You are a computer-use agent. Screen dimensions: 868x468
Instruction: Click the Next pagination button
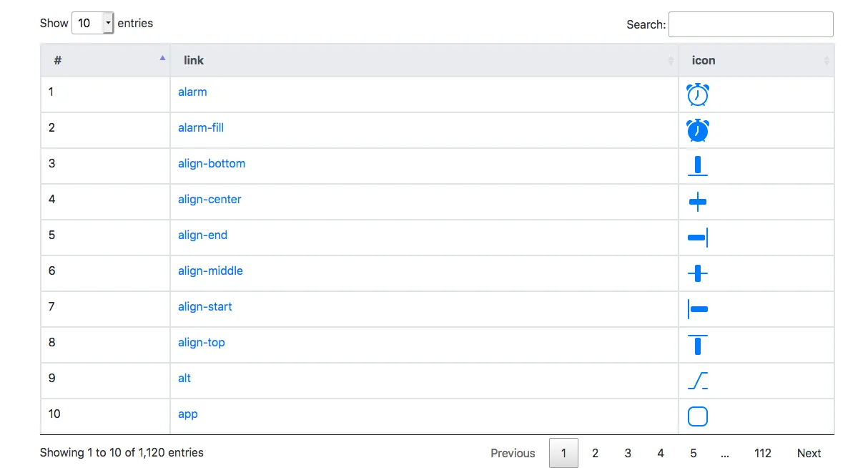(809, 453)
